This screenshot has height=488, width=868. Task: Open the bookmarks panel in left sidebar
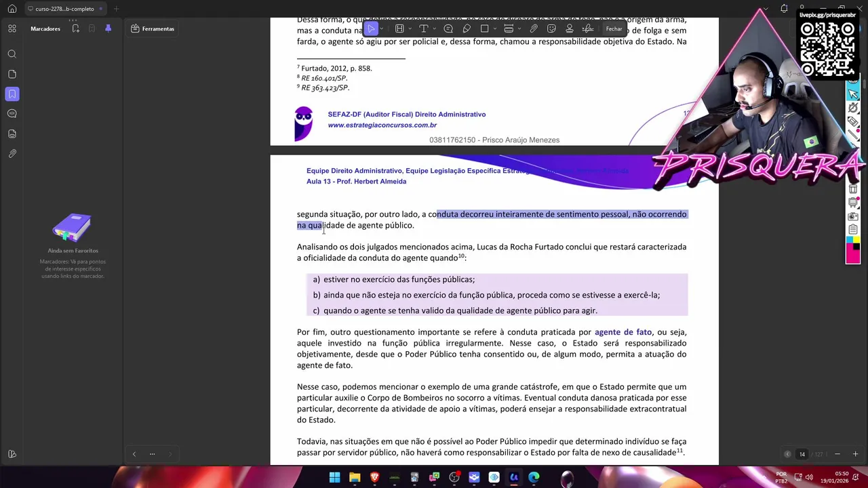tap(12, 94)
